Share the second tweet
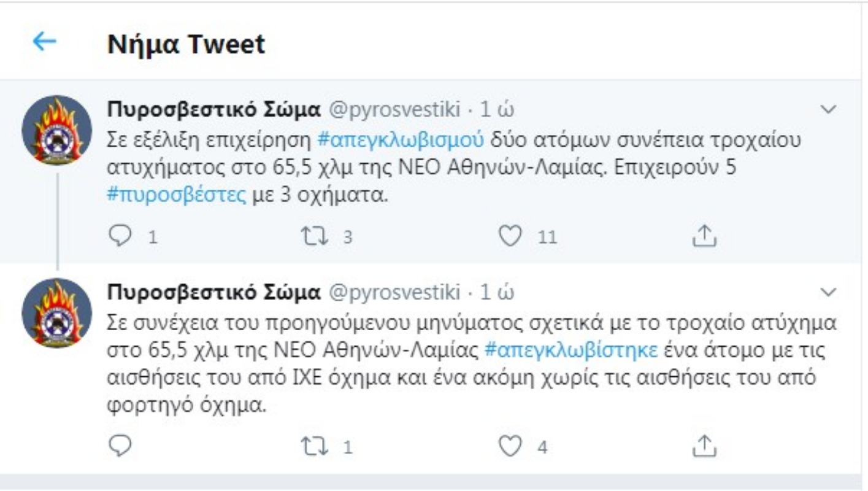 [704, 446]
